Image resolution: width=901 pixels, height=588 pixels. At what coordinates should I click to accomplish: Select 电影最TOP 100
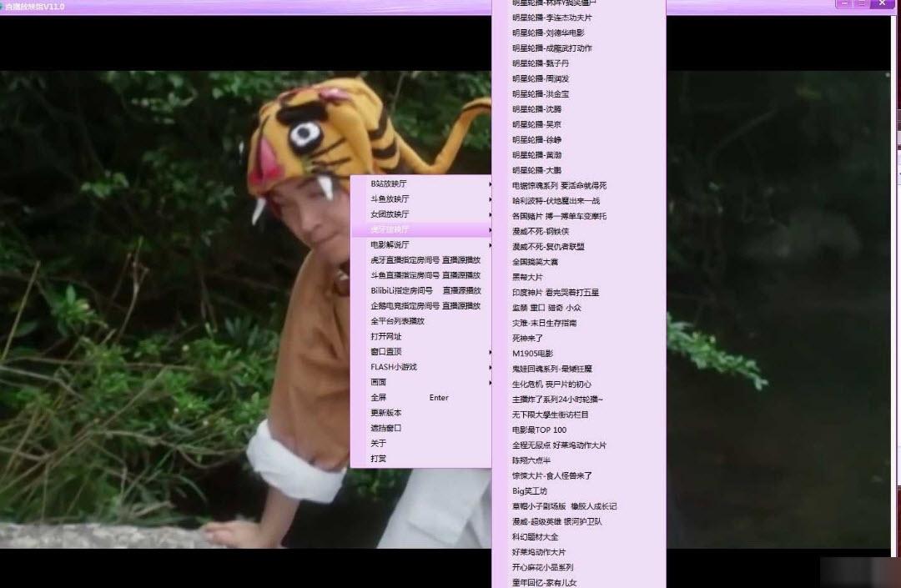point(579,430)
